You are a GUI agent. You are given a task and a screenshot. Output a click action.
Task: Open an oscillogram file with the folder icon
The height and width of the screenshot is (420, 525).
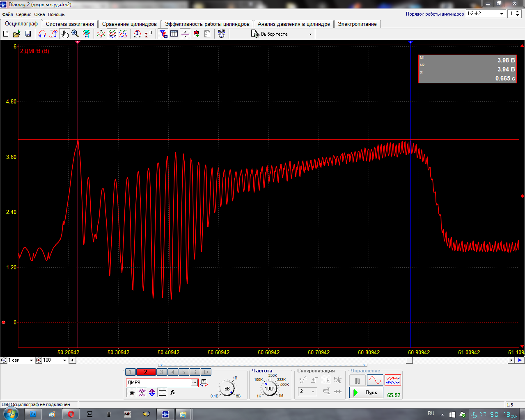point(17,34)
